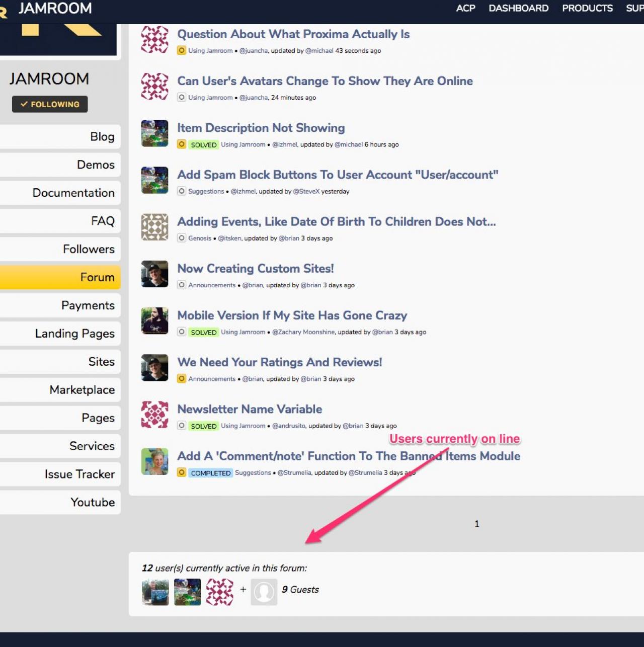
Task: Open the avatar beside 'Mobile Version If My Site Has Gone Crazy'
Action: (x=155, y=320)
